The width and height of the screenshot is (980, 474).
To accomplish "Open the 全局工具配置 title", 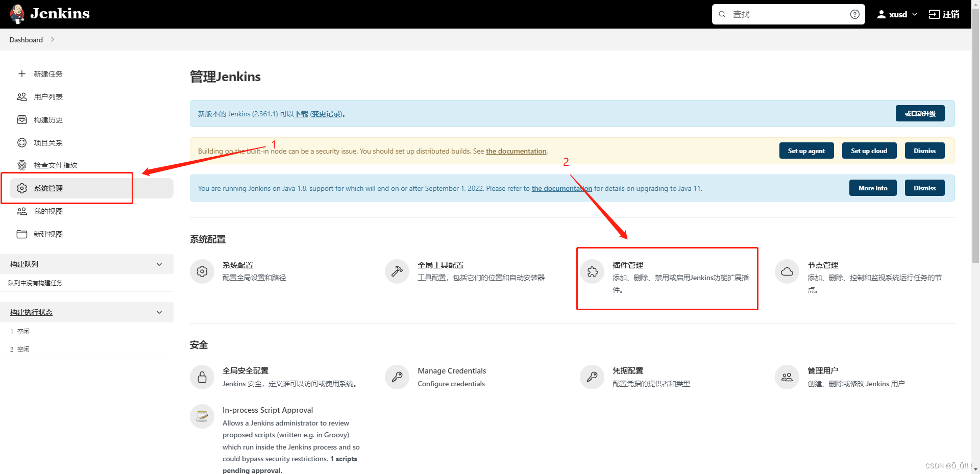I will pyautogui.click(x=440, y=265).
